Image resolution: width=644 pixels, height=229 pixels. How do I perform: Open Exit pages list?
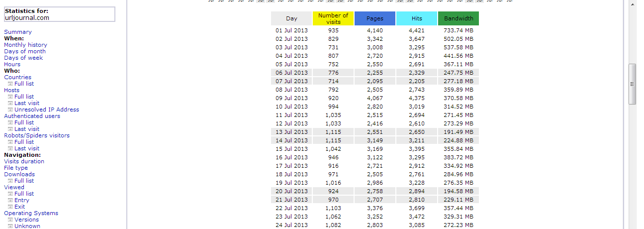[x=19, y=207]
